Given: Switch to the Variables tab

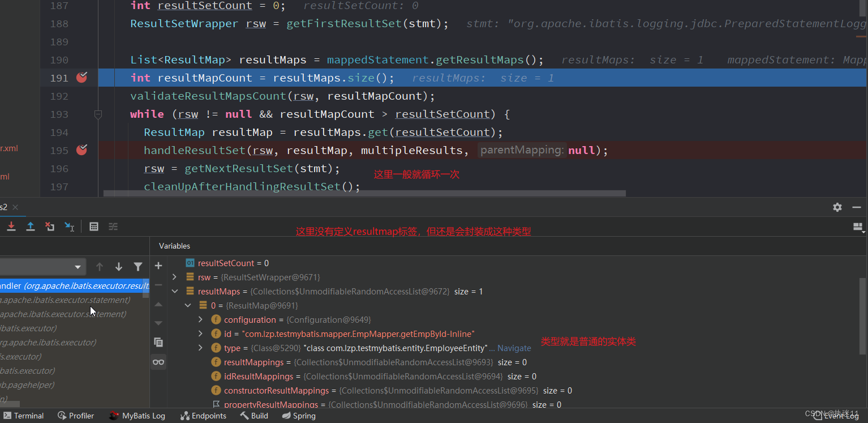Looking at the screenshot, I should tap(174, 246).
